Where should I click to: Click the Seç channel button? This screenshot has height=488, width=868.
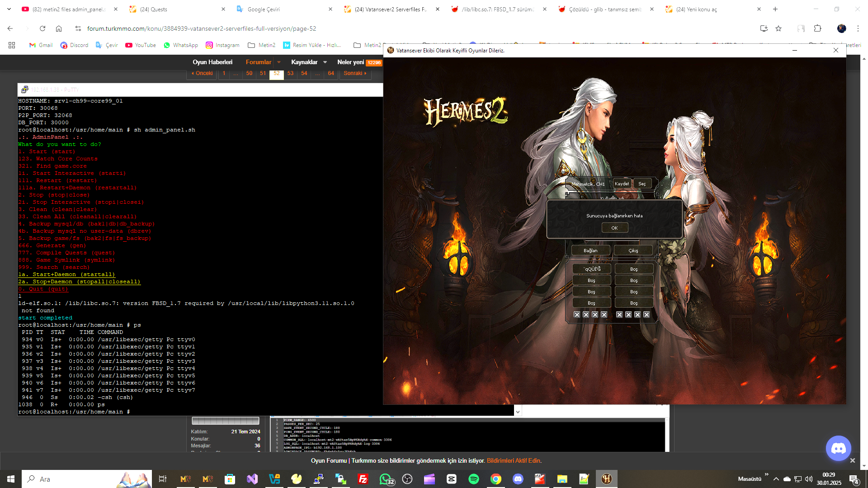642,183
